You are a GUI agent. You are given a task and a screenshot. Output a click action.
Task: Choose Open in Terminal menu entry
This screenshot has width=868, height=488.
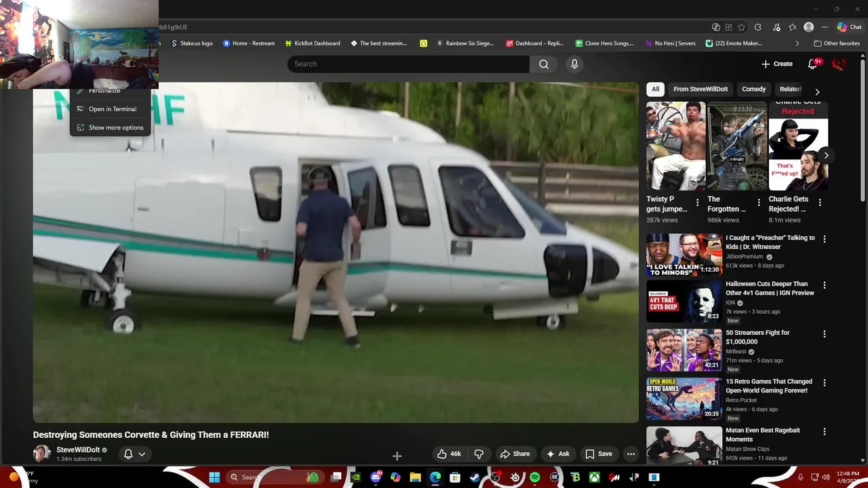[x=110, y=109]
